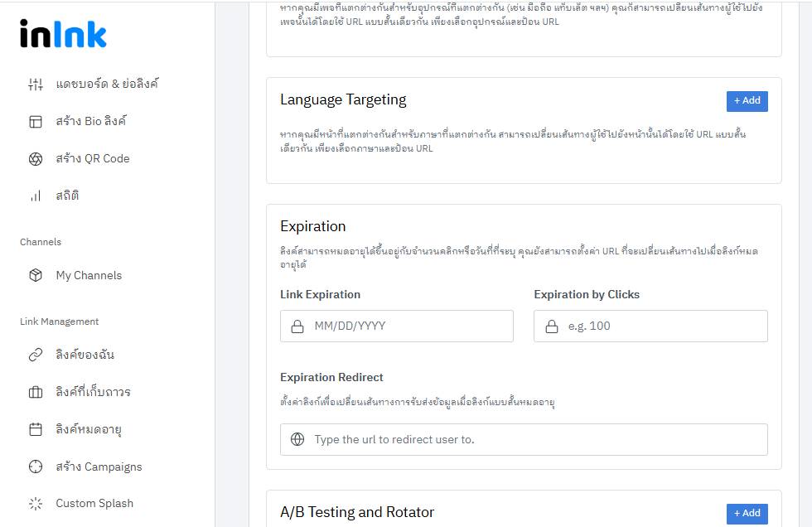Focus the Expiration by Clicks field
This screenshot has width=812, height=527.
(x=650, y=326)
